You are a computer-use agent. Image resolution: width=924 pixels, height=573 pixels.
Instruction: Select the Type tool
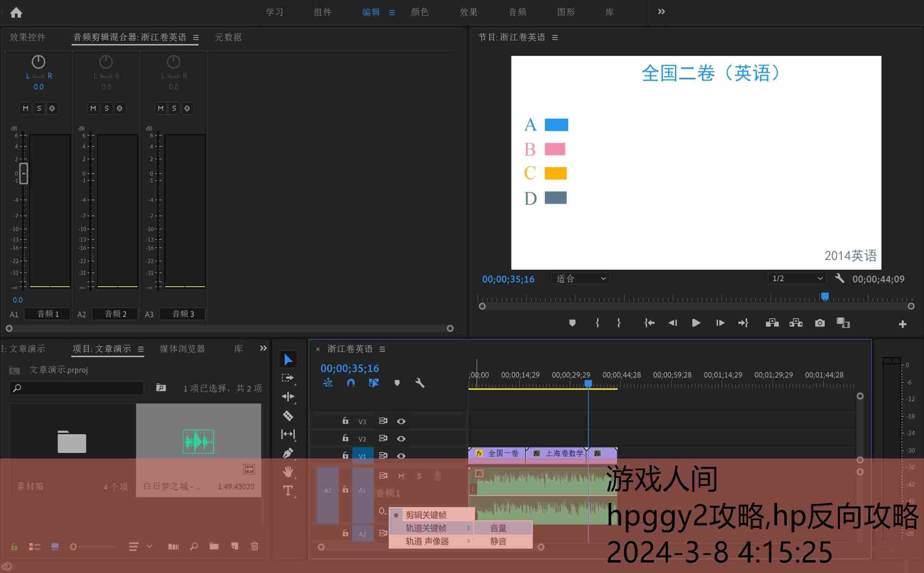click(x=288, y=491)
